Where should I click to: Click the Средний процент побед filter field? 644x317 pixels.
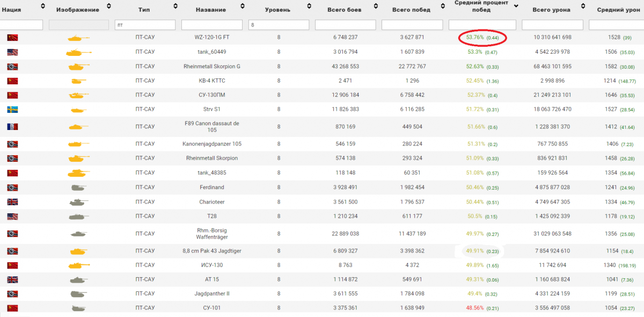482,25
